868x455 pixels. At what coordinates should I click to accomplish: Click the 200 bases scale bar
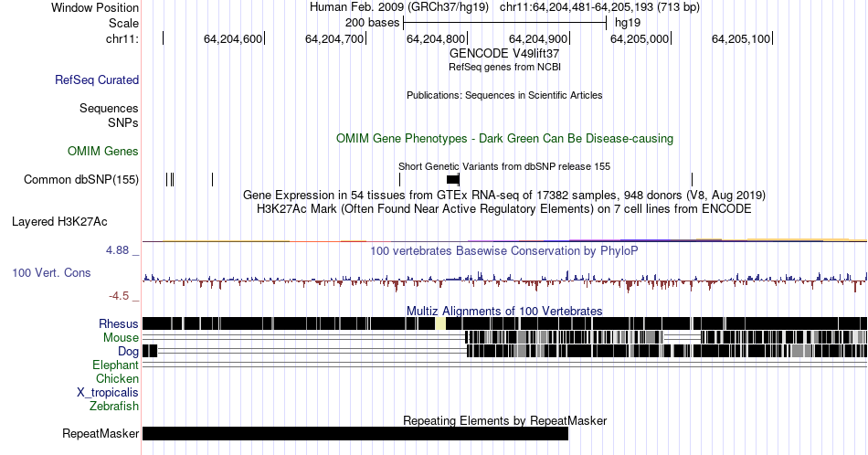pyautogui.click(x=505, y=23)
